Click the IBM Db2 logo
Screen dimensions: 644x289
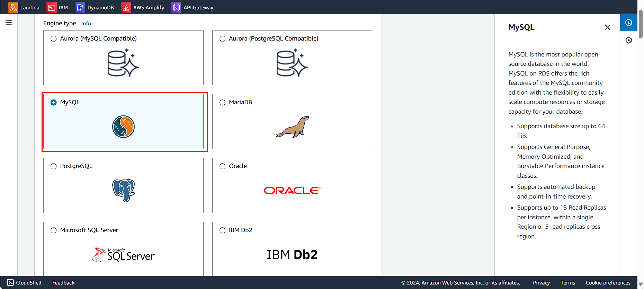tap(292, 255)
